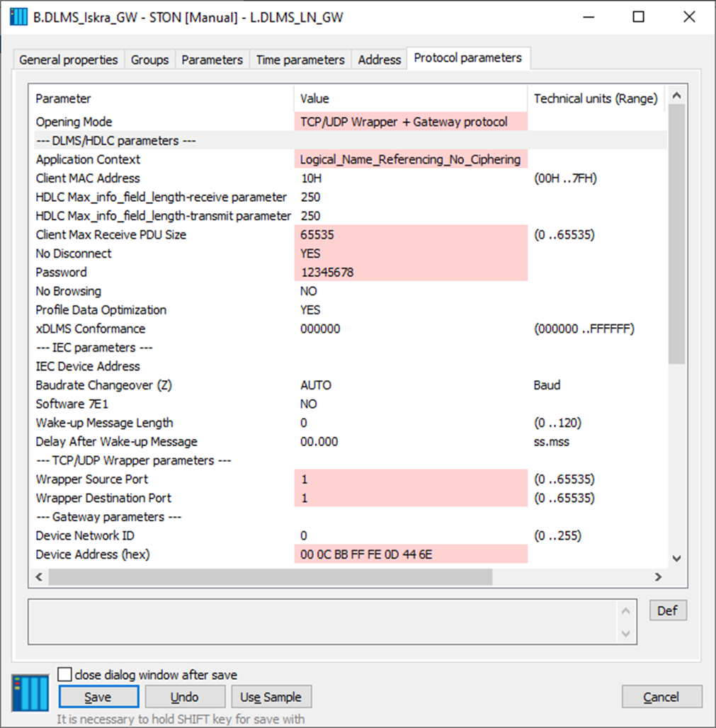Click the Use Sample button

(x=271, y=697)
